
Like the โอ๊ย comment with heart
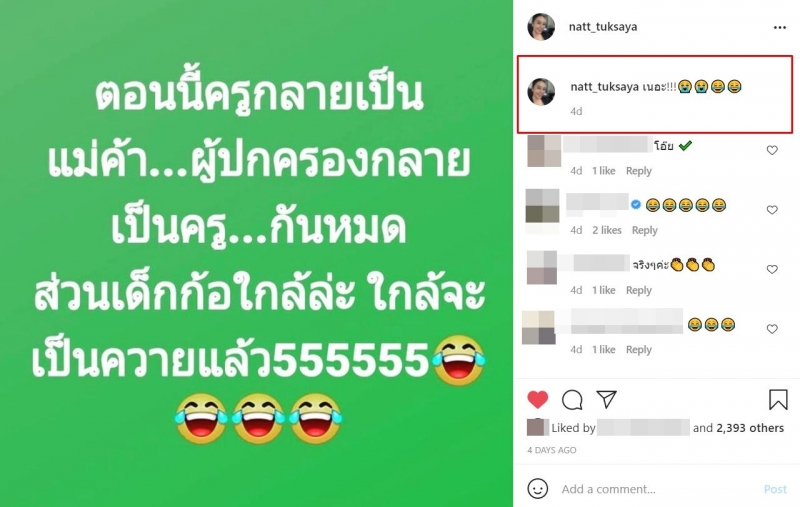point(772,150)
